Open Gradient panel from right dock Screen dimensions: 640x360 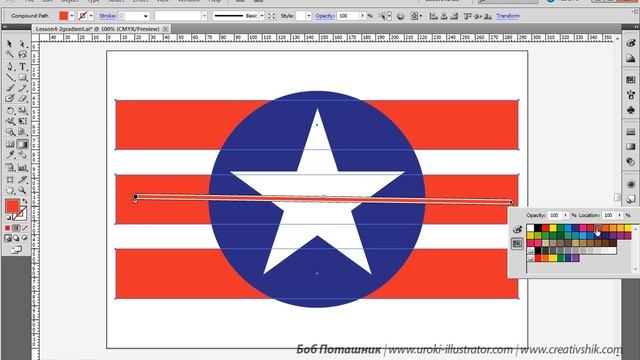pos(631,147)
